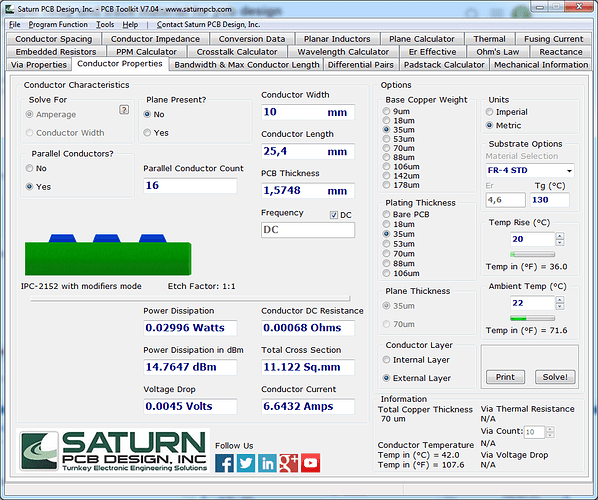The image size is (598, 500).
Task: Open Contact Saturn PCB Design menu
Action: [208, 24]
